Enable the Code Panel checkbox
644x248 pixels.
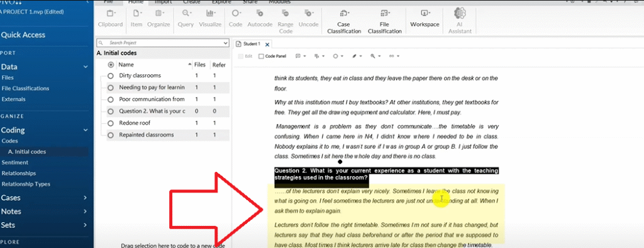(x=261, y=57)
